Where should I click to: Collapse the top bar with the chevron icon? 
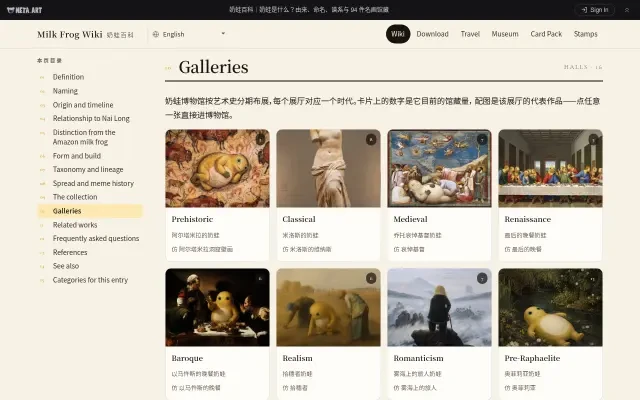(627, 10)
